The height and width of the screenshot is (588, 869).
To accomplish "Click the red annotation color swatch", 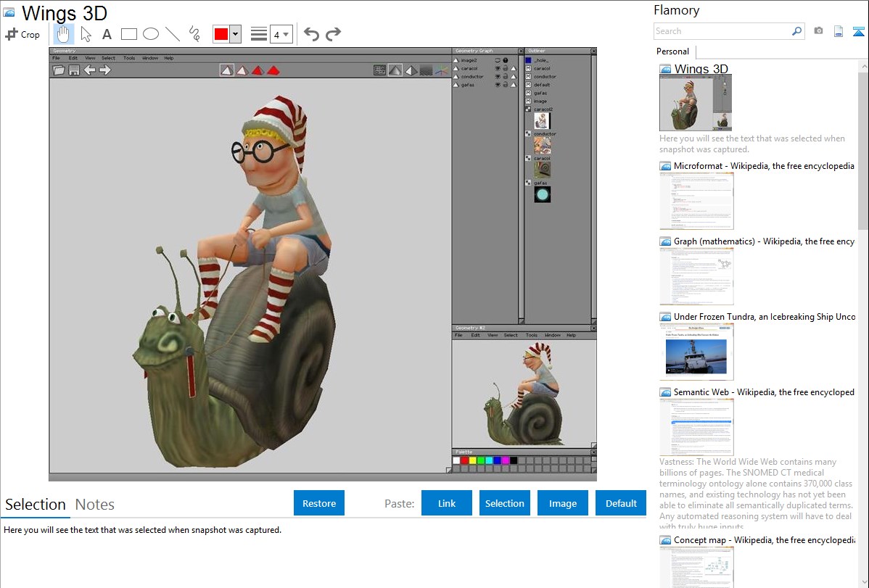I will click(x=221, y=34).
